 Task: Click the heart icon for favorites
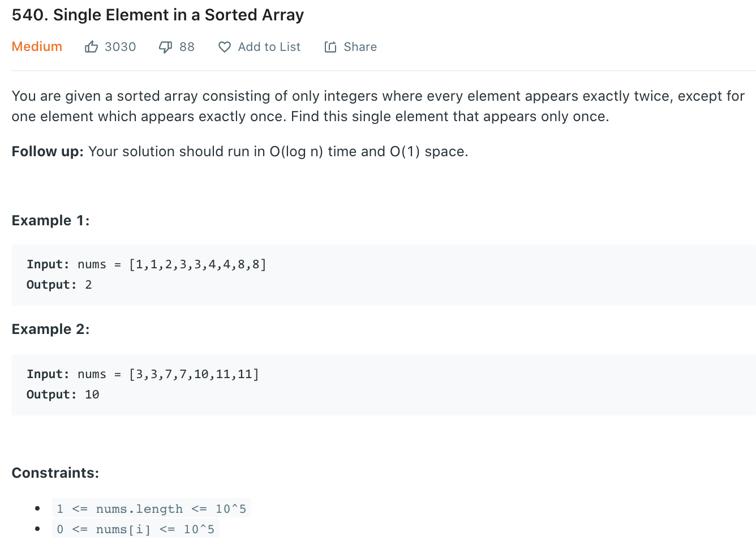pyautogui.click(x=225, y=47)
